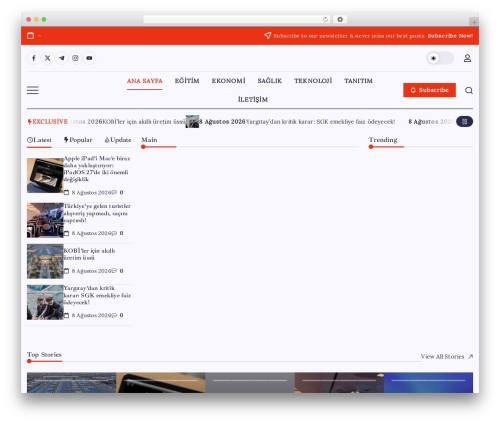
Task: Open the X (Twitter) social link
Action: click(48, 58)
